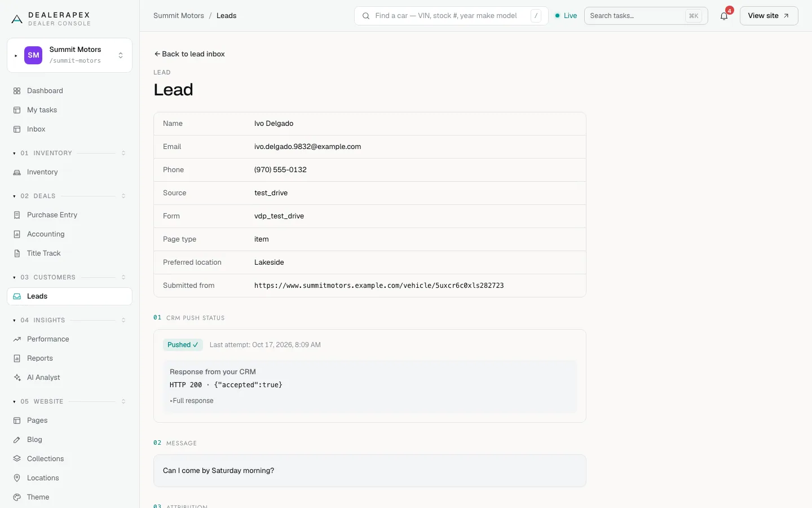Click the Live status indicator
Screen dimensions: 812x508
pos(566,16)
